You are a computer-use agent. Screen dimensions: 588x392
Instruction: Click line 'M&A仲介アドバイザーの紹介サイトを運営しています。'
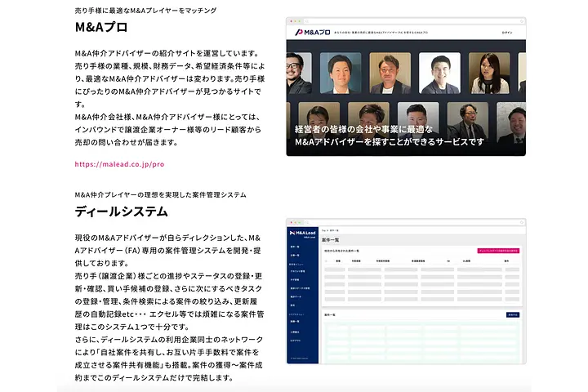point(167,53)
